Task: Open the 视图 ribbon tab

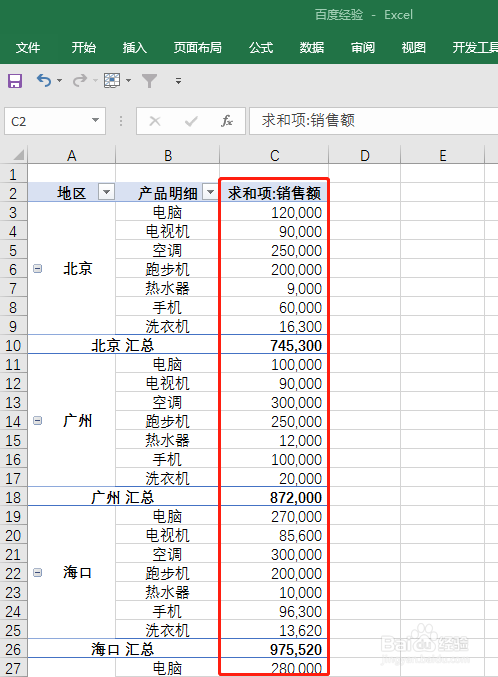Action: 414,47
